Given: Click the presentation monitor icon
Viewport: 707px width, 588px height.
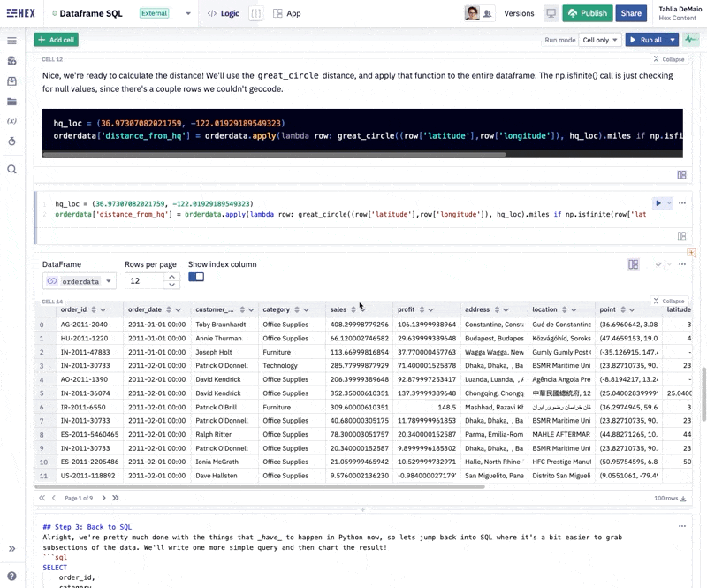Looking at the screenshot, I should tap(551, 13).
